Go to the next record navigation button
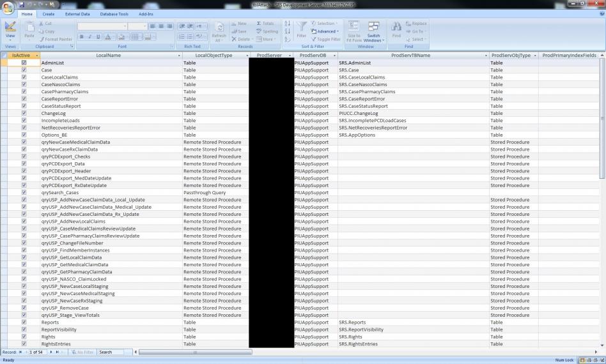Viewport: 606px width, 364px height. [51, 352]
